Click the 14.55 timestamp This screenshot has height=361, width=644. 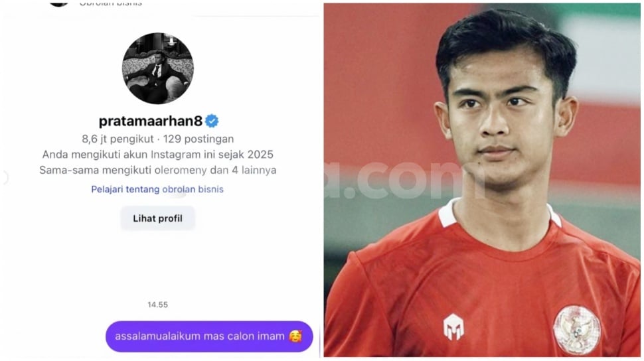click(158, 305)
